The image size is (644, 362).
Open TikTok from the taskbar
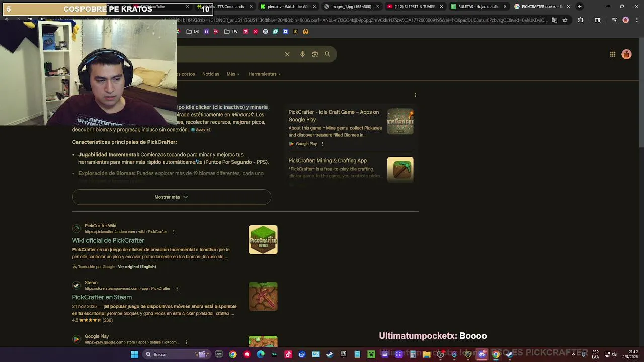[x=288, y=355]
